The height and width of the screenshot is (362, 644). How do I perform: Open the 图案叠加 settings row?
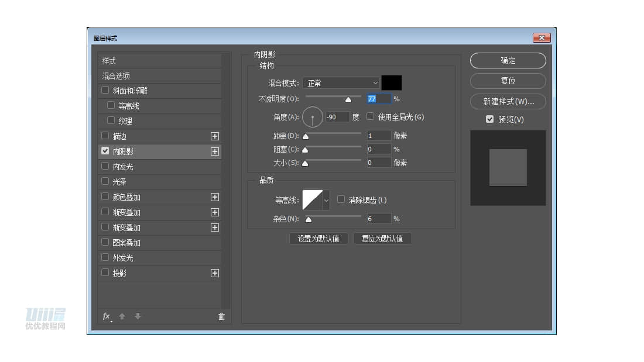159,243
